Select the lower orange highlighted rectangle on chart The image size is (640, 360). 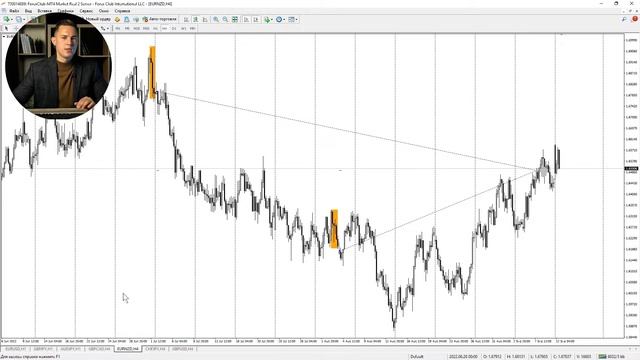point(334,229)
